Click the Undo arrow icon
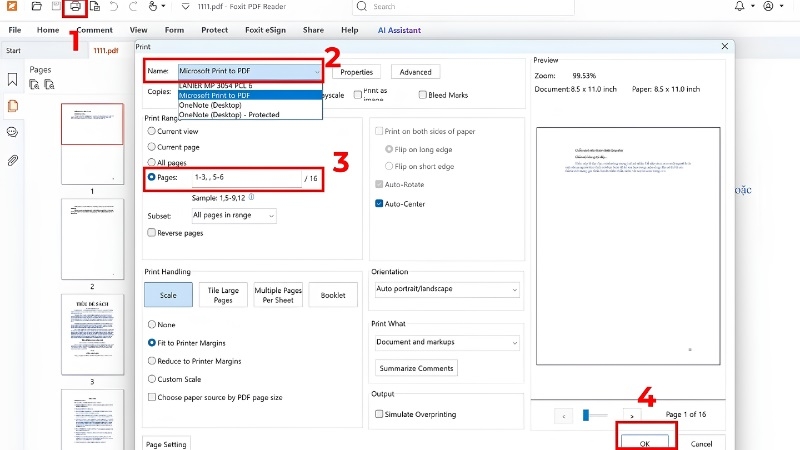Viewport: 800px width, 450px height. (113, 7)
